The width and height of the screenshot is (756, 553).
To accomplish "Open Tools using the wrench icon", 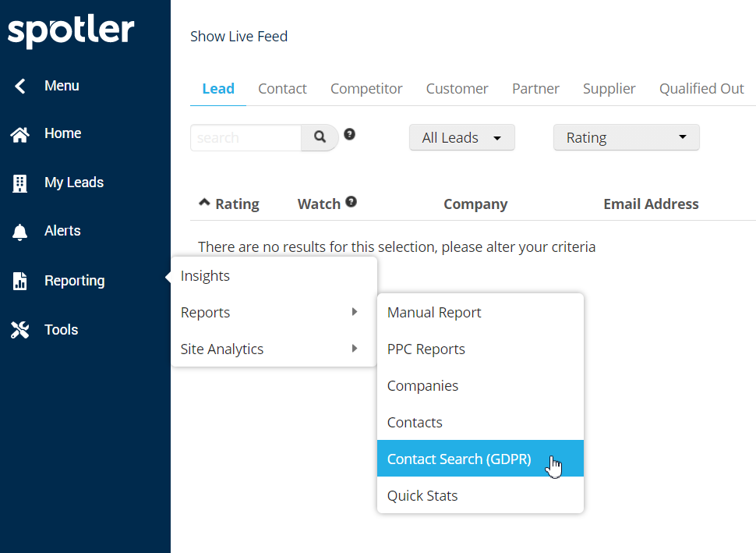I will click(19, 329).
